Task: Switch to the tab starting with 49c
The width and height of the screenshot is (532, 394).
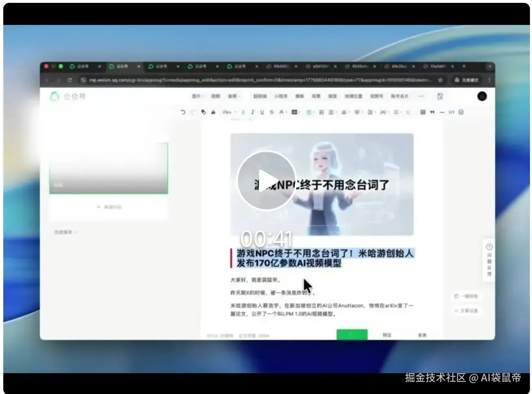Action: click(x=400, y=66)
